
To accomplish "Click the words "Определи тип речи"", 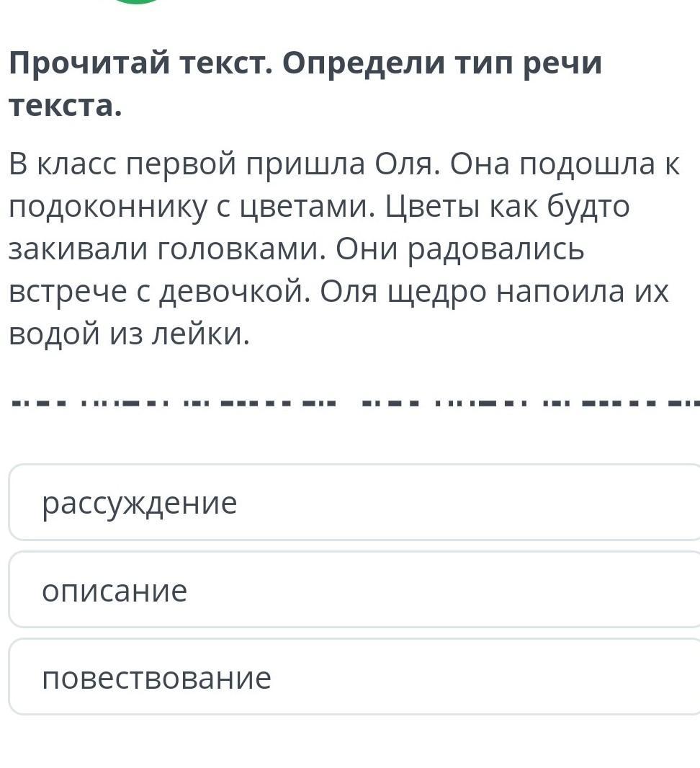I will [x=441, y=64].
